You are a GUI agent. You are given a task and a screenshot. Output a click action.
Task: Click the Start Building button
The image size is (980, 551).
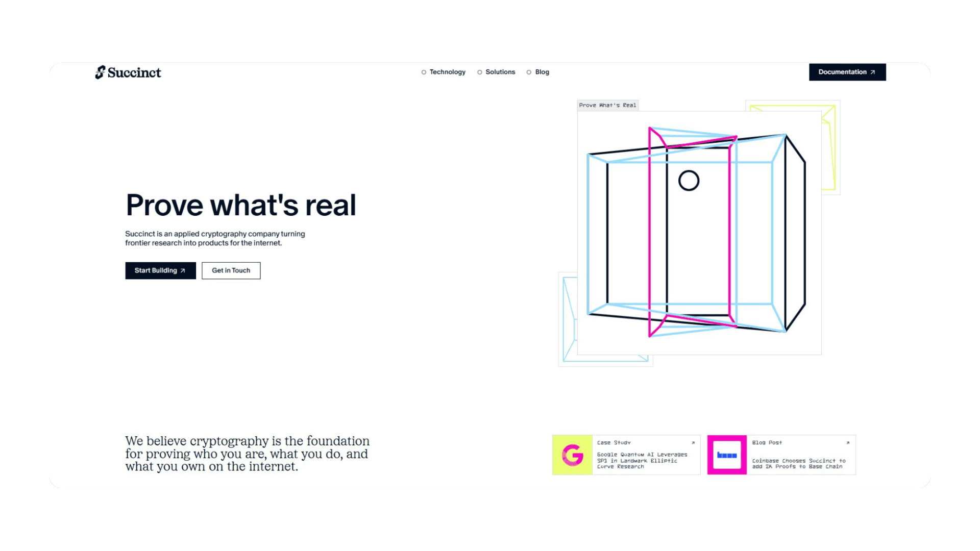tap(160, 270)
